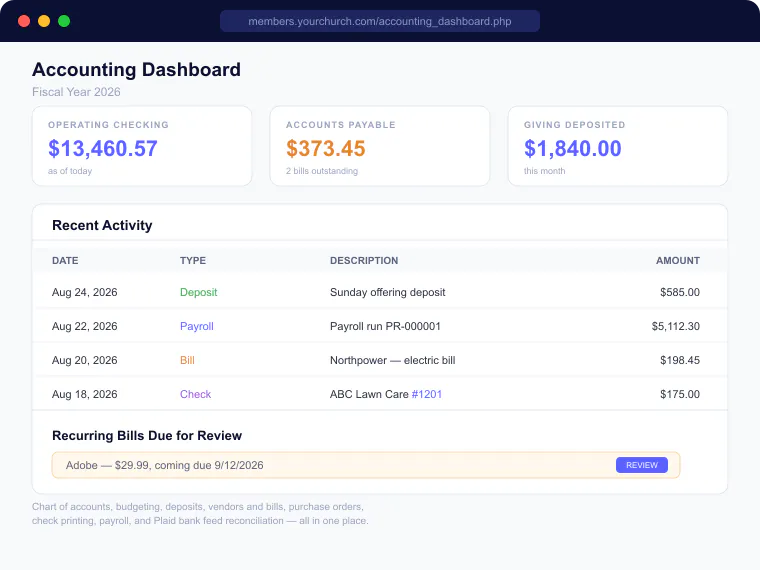
Task: Click the '2 bills outstanding' text
Action: pos(322,171)
